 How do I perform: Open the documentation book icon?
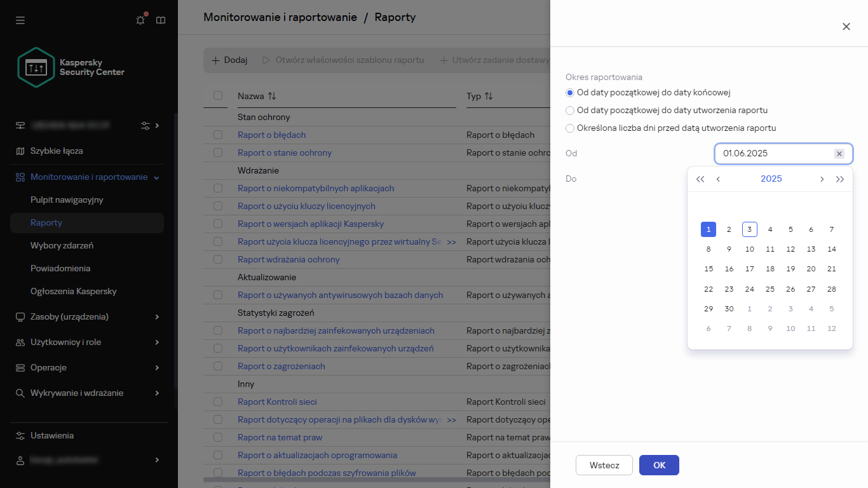(x=161, y=20)
